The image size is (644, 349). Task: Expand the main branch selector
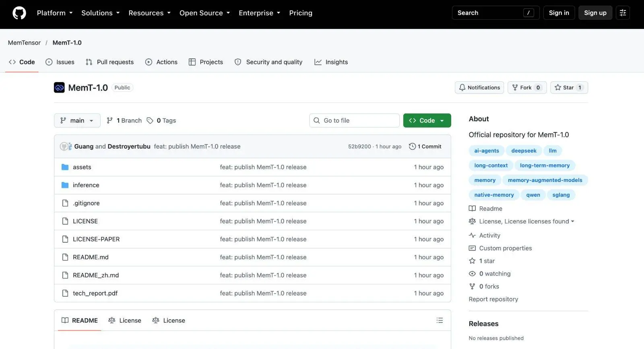pyautogui.click(x=77, y=120)
